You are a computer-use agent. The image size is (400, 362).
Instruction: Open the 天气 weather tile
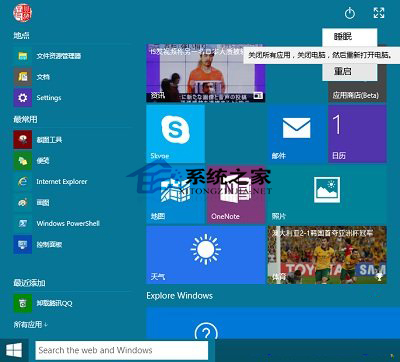pyautogui.click(x=206, y=255)
